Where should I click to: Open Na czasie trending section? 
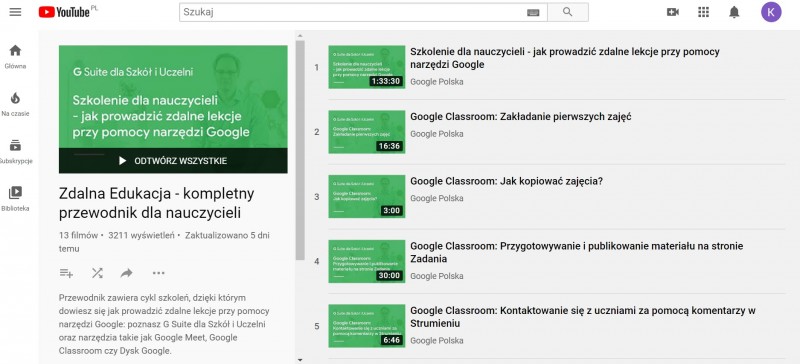point(15,104)
